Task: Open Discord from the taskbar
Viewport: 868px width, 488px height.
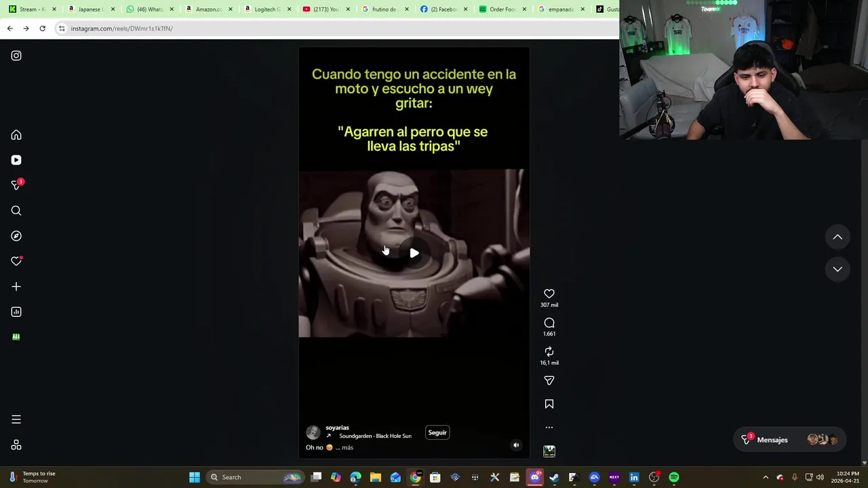Action: [535, 477]
